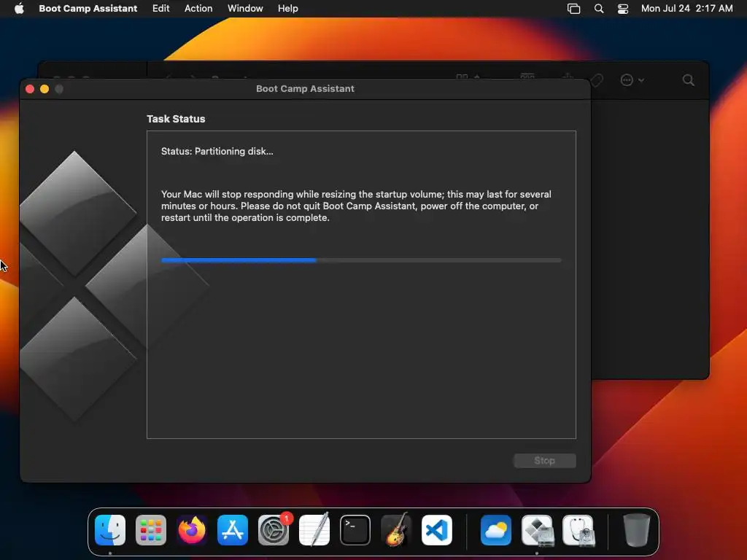Click the partitioning progress bar

pos(361,260)
